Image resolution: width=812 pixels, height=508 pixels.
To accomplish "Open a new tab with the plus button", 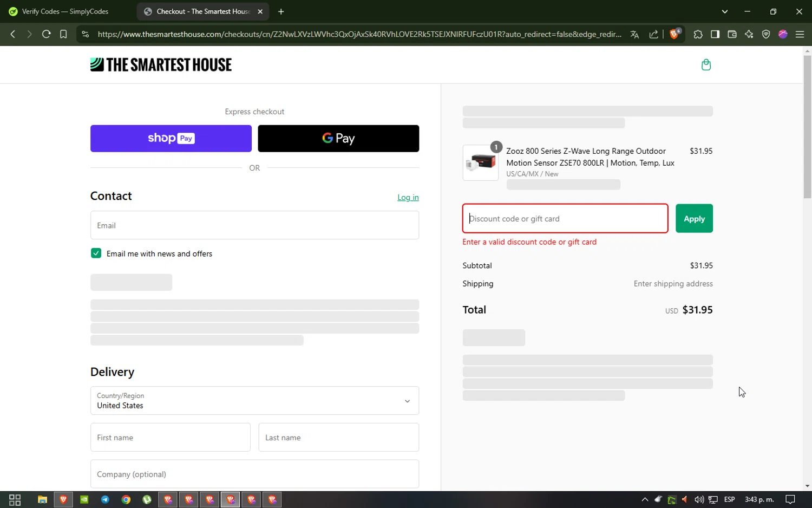I will [x=281, y=11].
